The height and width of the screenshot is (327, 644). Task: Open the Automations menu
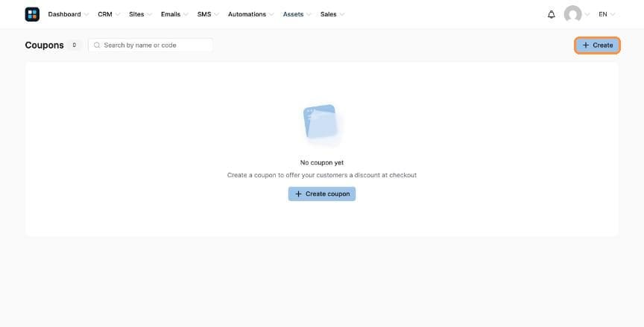tap(247, 14)
